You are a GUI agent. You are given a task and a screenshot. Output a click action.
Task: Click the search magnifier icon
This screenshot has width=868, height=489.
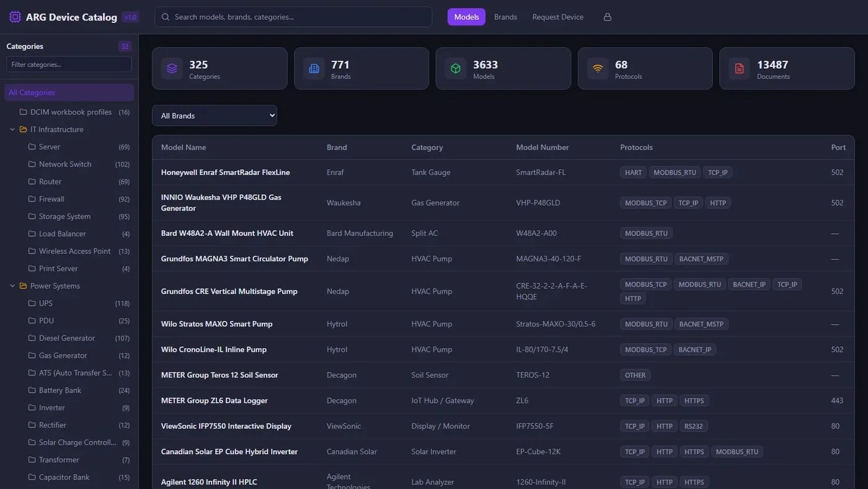(166, 17)
